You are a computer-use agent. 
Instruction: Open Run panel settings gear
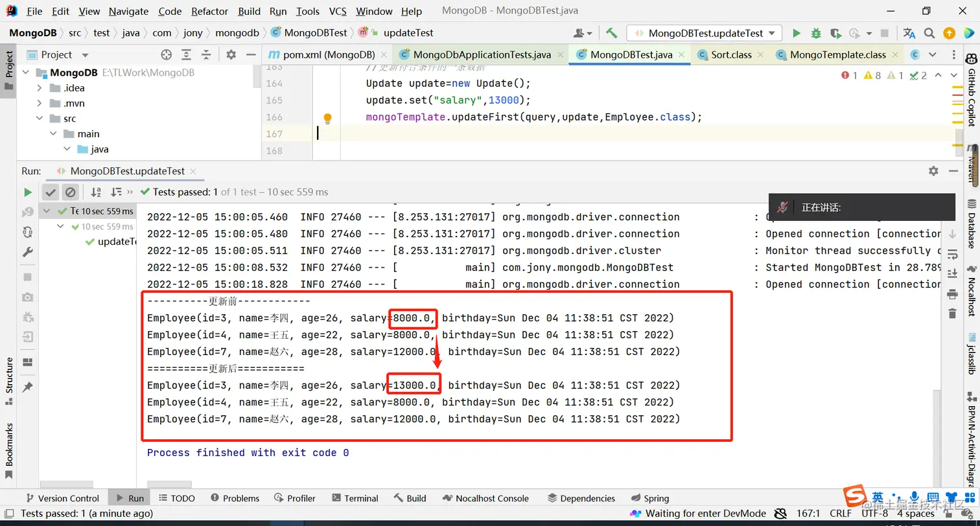933,171
